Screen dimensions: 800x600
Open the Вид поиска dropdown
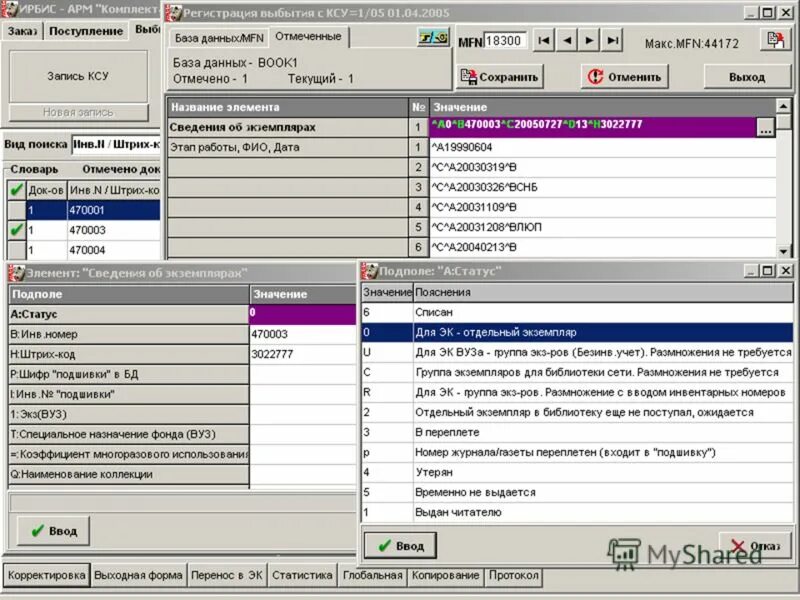pyautogui.click(x=116, y=144)
